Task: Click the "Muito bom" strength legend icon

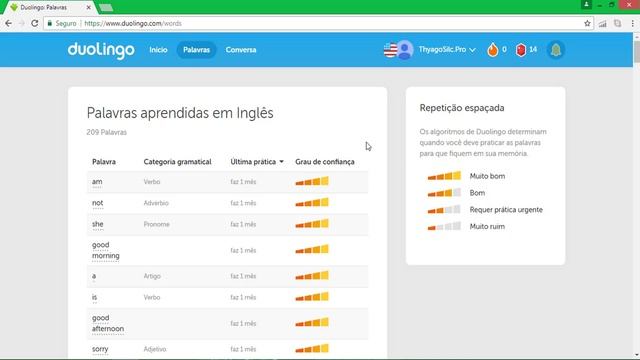Action: [444, 176]
